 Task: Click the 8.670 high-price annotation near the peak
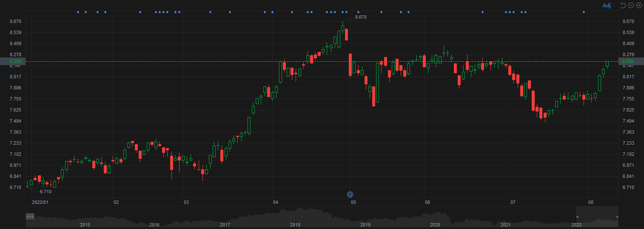[361, 17]
